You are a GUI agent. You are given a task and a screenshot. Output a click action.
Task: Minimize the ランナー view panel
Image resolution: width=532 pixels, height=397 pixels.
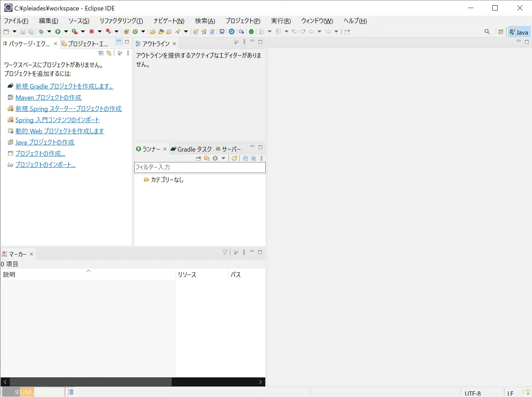[252, 147]
